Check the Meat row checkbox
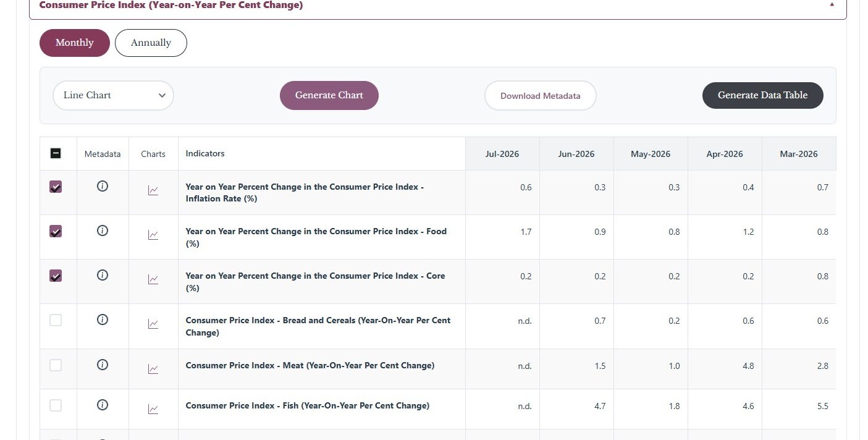Image resolution: width=868 pixels, height=440 pixels. point(56,365)
